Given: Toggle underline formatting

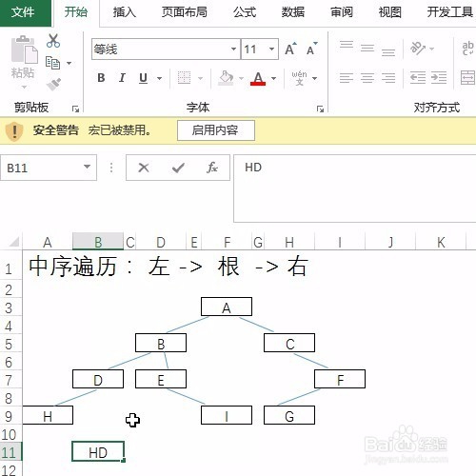Looking at the screenshot, I should pyautogui.click(x=144, y=78).
